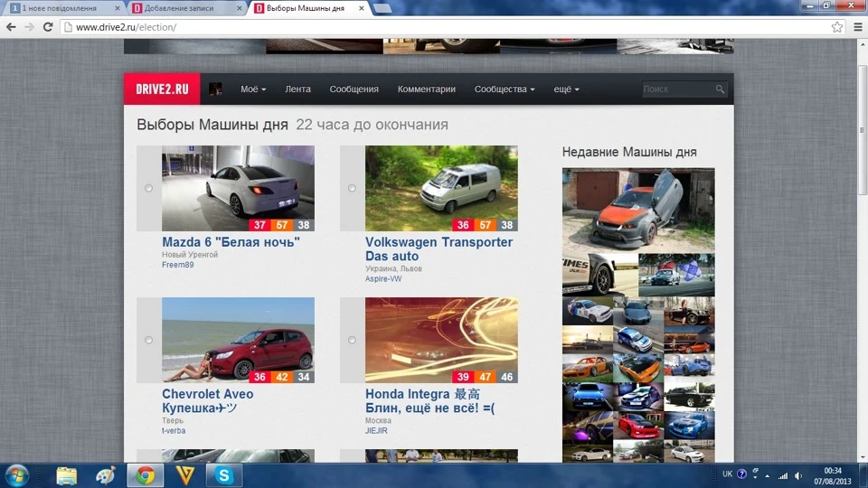Open Windows Start menu
The image size is (868, 488).
pyautogui.click(x=16, y=475)
